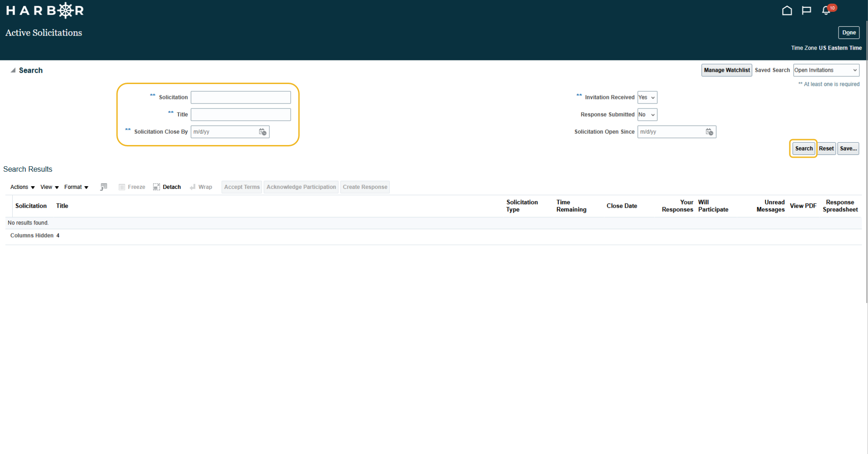The height and width of the screenshot is (454, 868).
Task: Open calendar picker for Solicitation Open Since
Action: coord(709,132)
